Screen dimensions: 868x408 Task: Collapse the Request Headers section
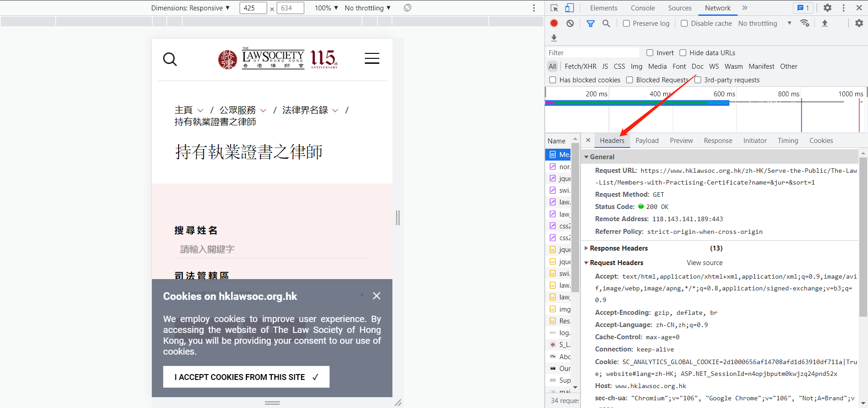pos(586,263)
